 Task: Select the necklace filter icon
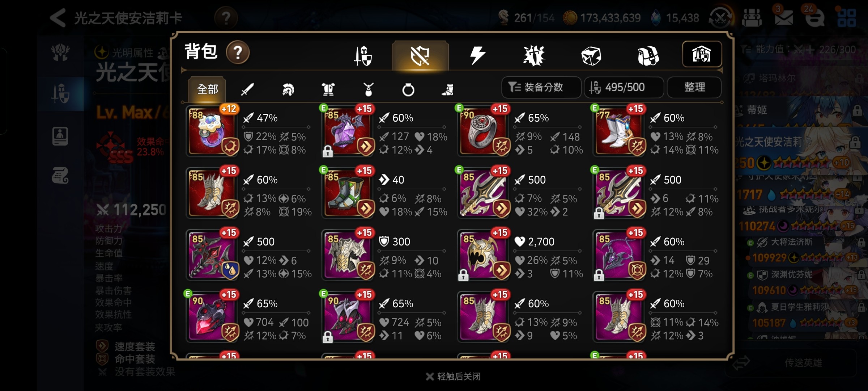tap(368, 89)
